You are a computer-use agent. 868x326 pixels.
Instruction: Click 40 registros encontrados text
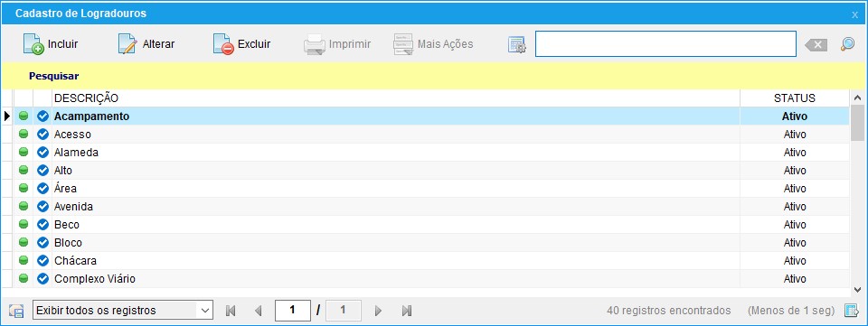coord(669,311)
